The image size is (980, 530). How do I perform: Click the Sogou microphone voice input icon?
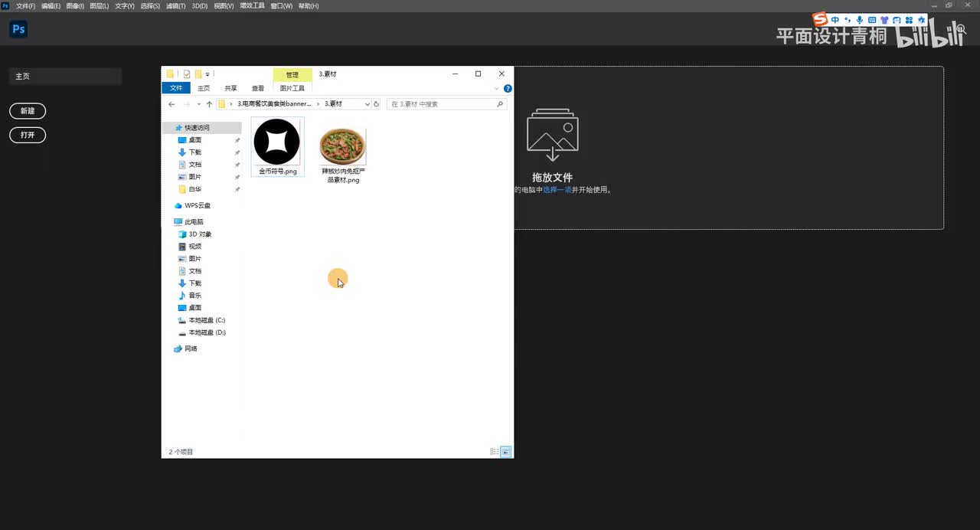coord(860,20)
